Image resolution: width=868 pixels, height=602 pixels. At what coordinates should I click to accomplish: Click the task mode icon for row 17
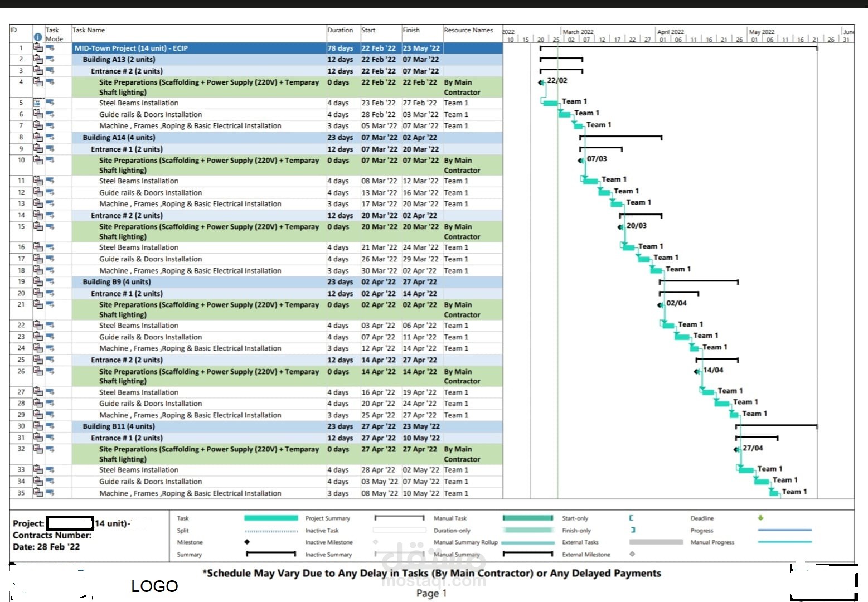click(x=50, y=259)
